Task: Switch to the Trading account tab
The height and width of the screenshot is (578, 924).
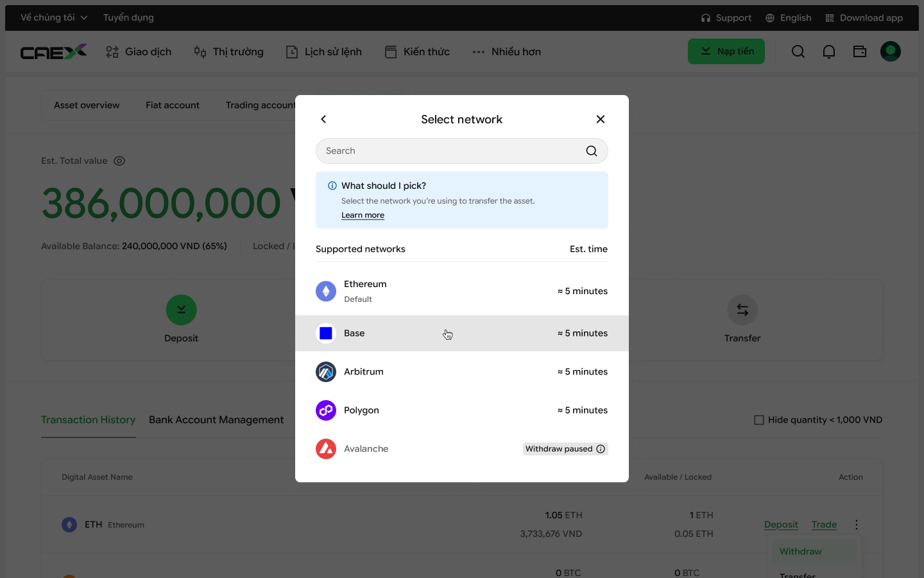Action: (x=261, y=105)
